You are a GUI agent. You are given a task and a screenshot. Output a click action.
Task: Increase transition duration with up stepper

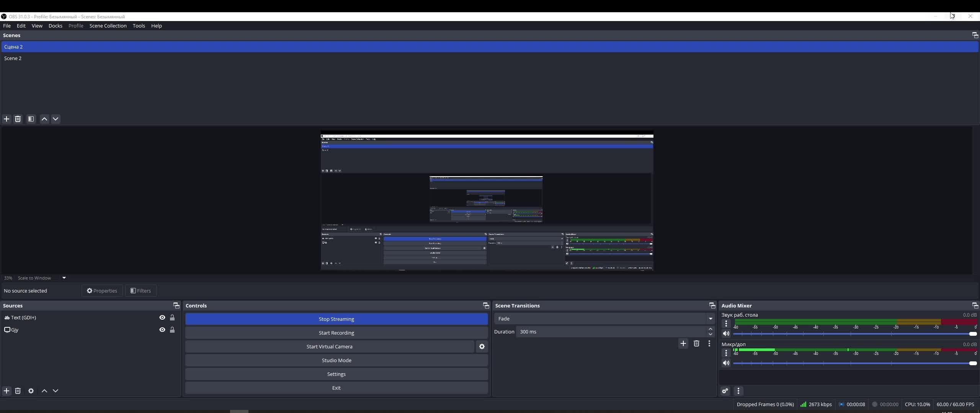(710, 329)
